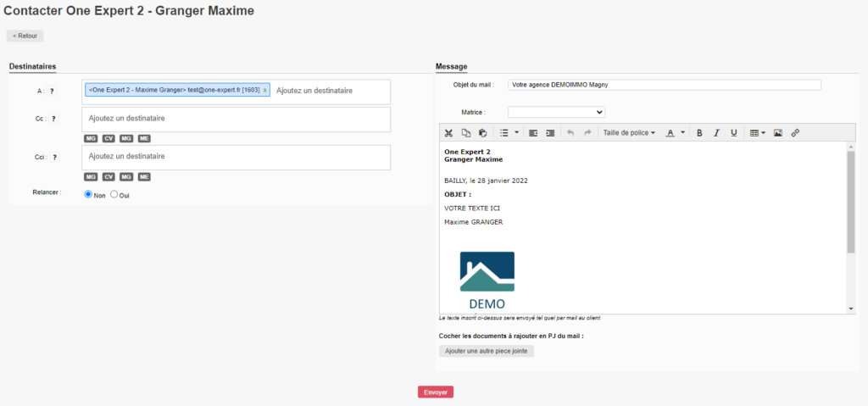Screen dimensions: 868x406
Task: Click the Cut scissors icon in editor toolbar
Action: coord(448,133)
